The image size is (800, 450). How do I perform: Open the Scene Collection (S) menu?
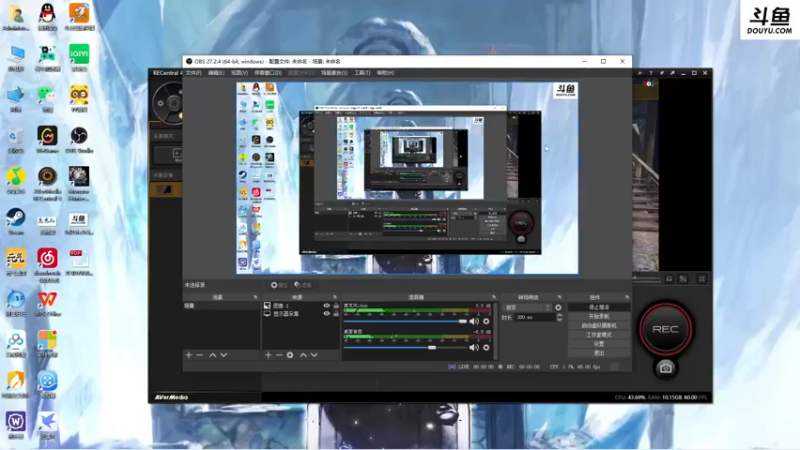tap(334, 73)
